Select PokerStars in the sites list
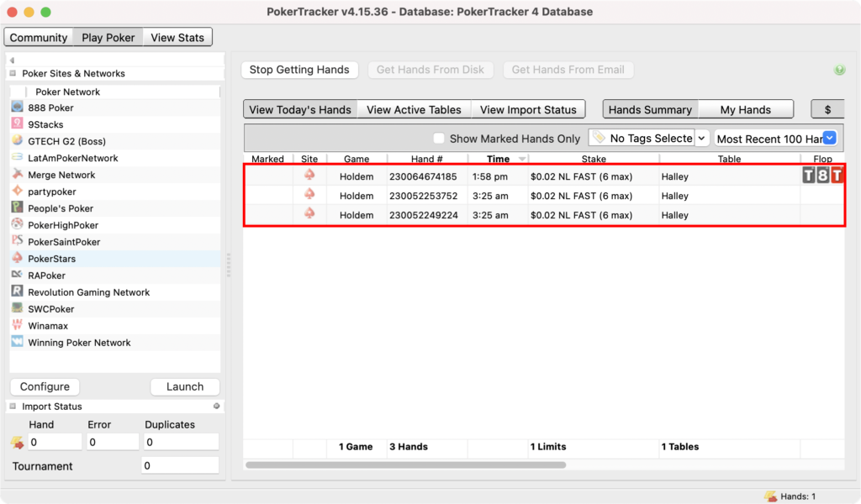 tap(114, 259)
